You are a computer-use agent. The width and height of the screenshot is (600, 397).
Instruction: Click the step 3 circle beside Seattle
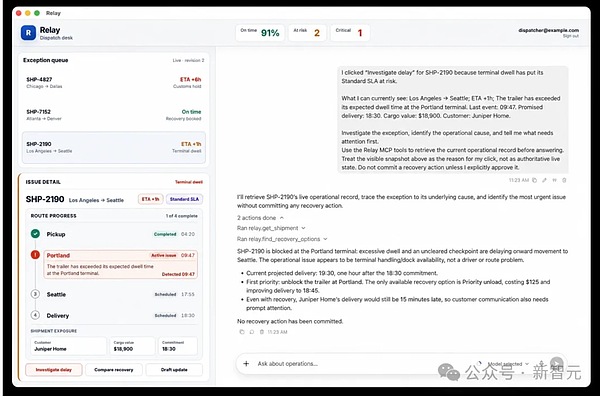pyautogui.click(x=35, y=294)
